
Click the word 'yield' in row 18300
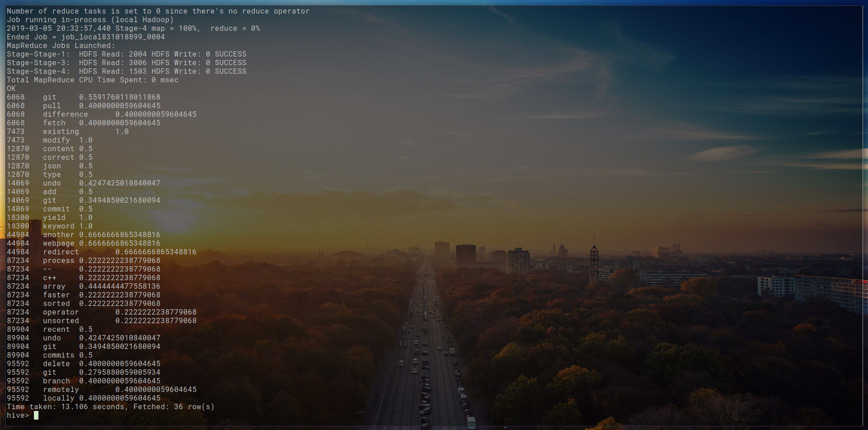coord(54,217)
